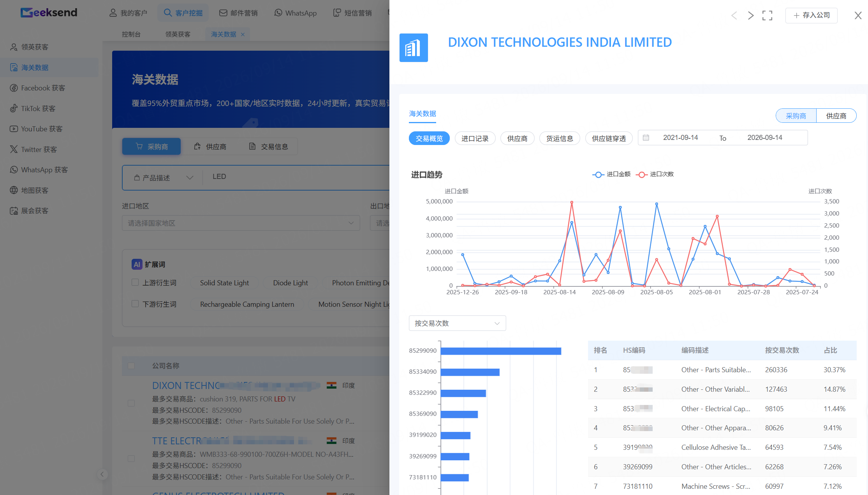Image resolution: width=868 pixels, height=495 pixels.
Task: Select the Dixon Technologies row checkbox
Action: 131,403
